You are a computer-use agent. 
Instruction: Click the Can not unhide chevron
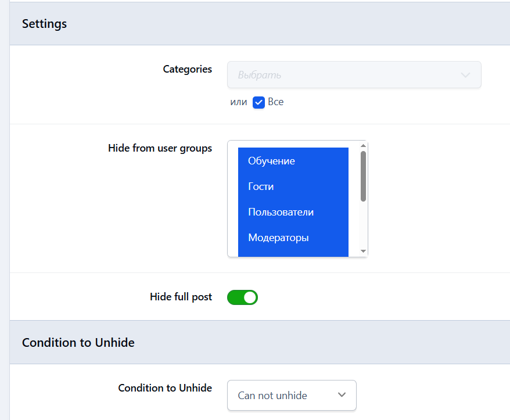point(342,395)
